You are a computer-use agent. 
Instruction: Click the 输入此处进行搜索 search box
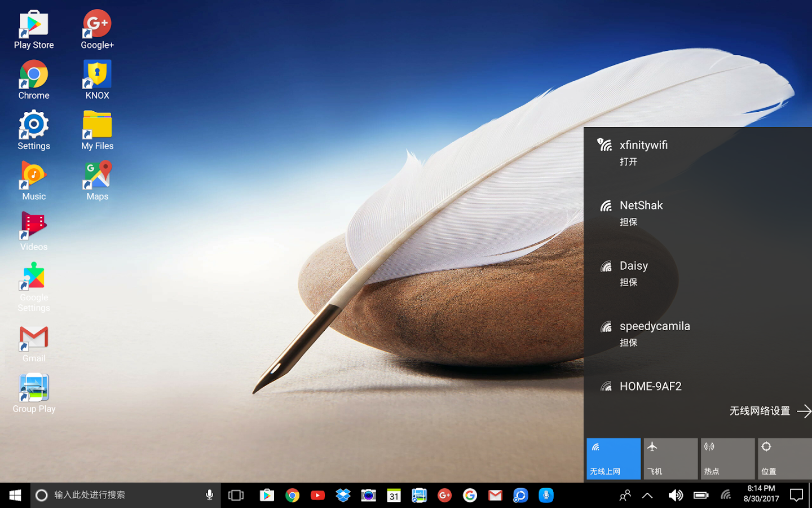(x=125, y=495)
